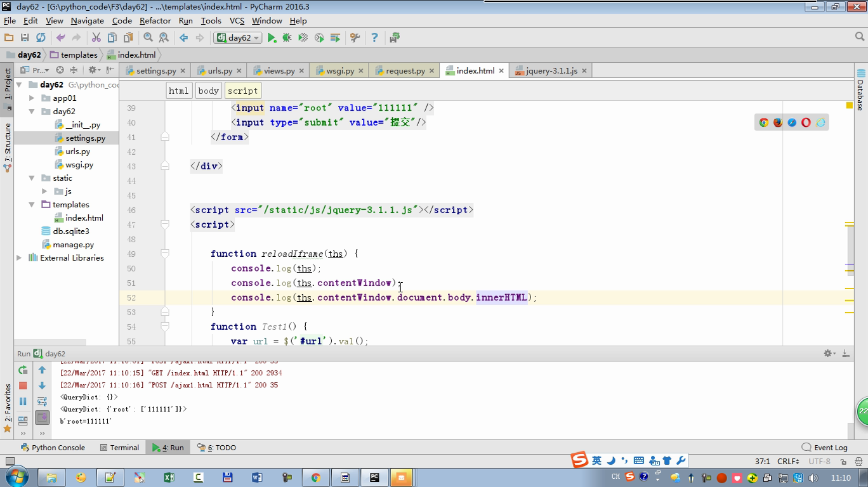This screenshot has width=868, height=487.
Task: Click the templates breadcrumb
Action: coord(74,55)
